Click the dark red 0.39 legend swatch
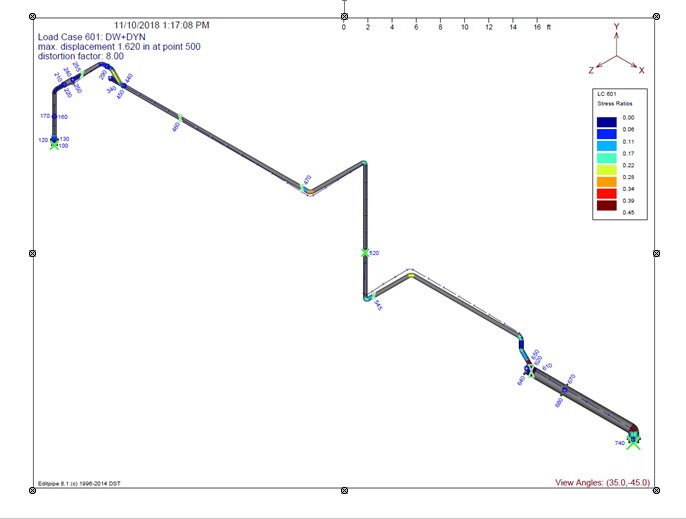 [607, 204]
